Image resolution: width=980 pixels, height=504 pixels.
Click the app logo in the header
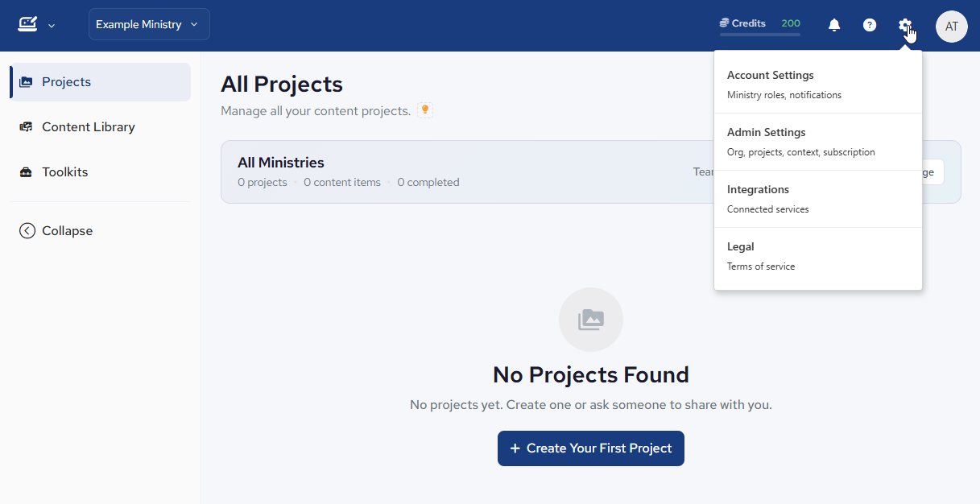27,24
